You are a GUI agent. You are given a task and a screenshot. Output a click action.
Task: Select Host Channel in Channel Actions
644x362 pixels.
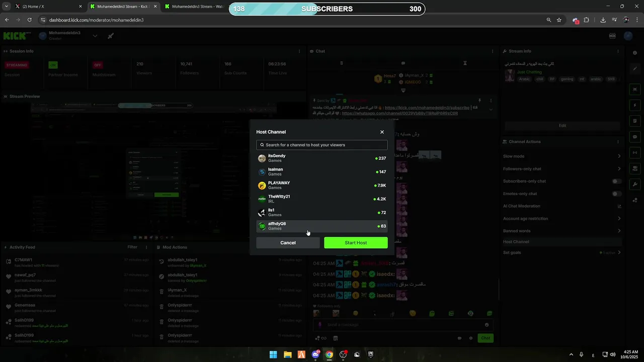pyautogui.click(x=562, y=242)
